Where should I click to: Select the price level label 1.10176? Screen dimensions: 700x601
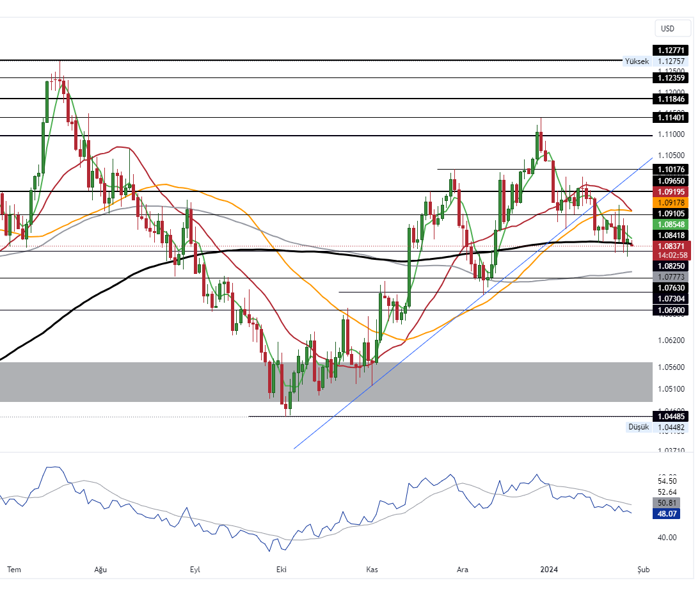point(672,169)
